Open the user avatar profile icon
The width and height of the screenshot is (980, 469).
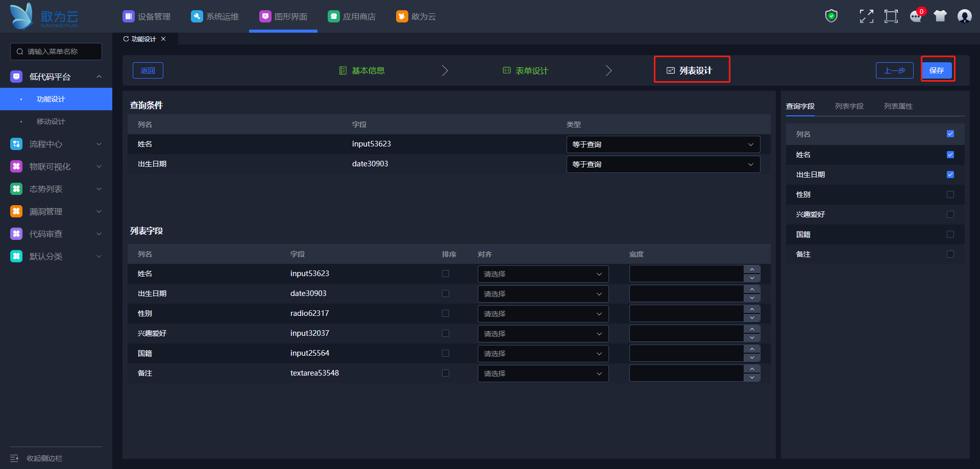[x=964, y=16]
